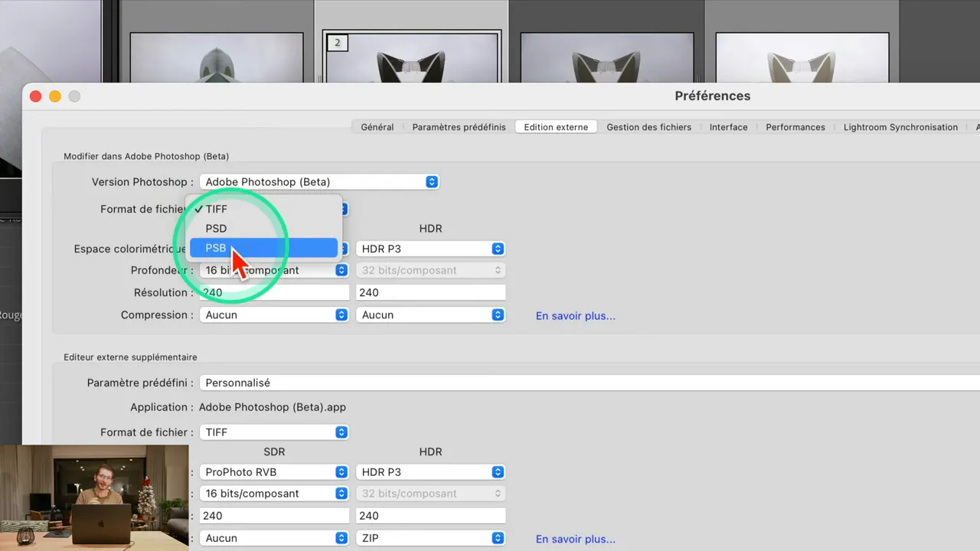Open the Gestion des fichiers tab

click(648, 126)
